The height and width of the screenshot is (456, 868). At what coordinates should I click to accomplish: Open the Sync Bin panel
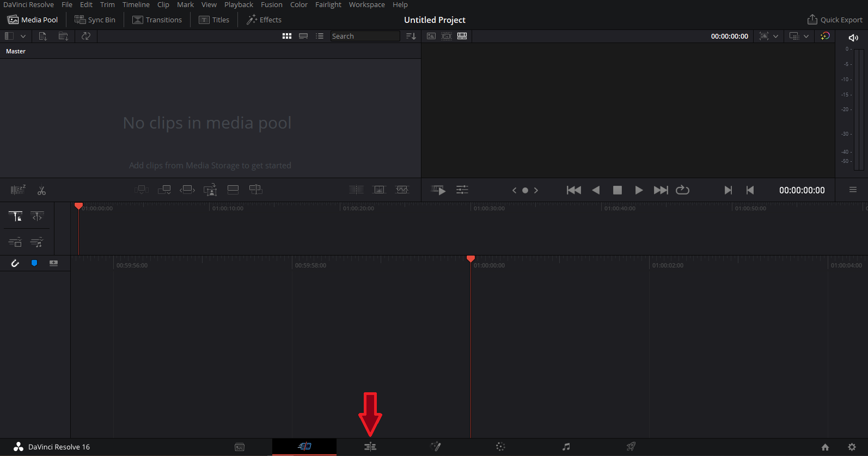click(95, 20)
